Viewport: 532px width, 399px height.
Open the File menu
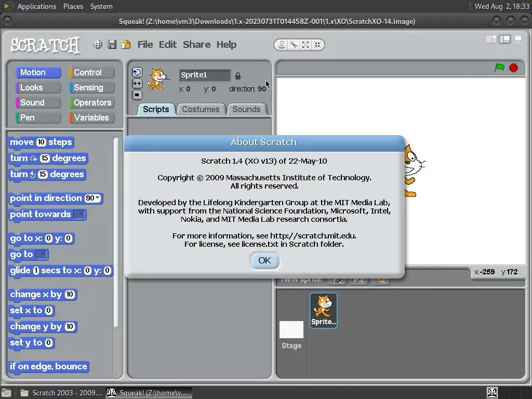pos(145,45)
